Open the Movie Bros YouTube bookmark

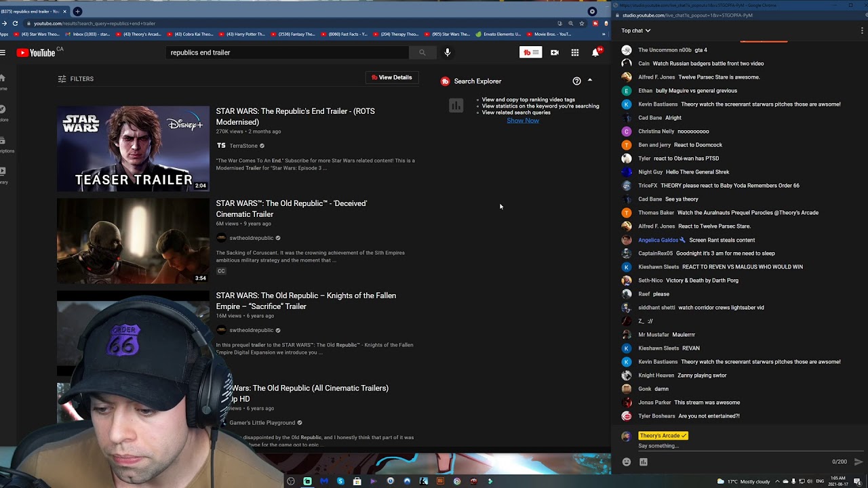pyautogui.click(x=550, y=34)
